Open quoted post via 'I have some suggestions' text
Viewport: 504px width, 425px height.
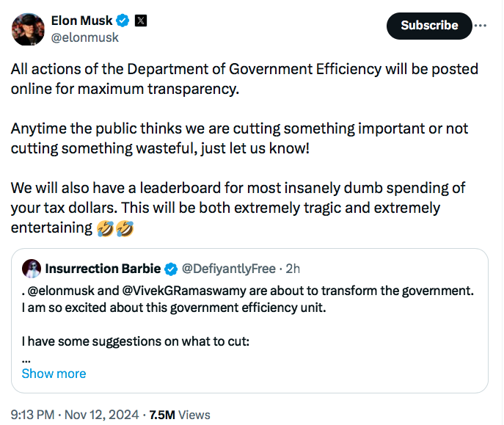coord(136,341)
